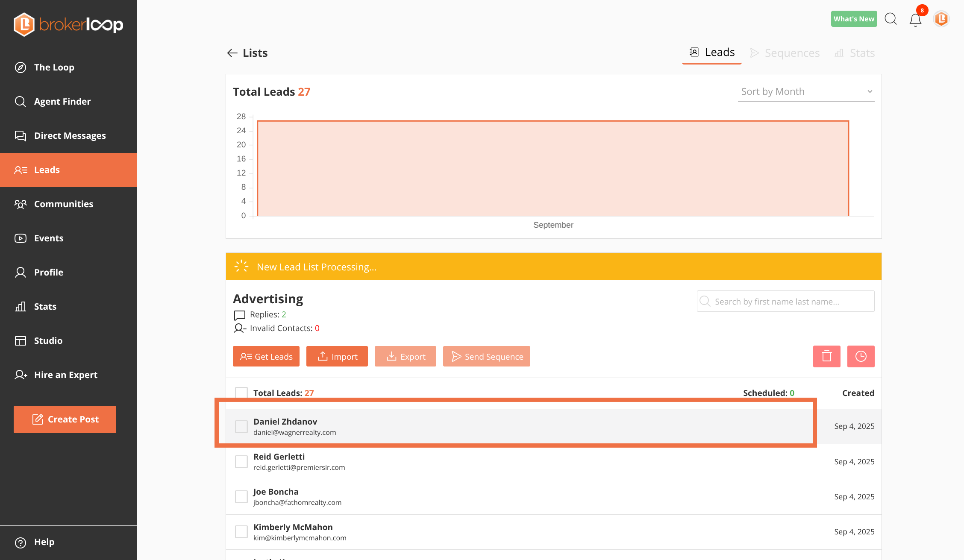The width and height of the screenshot is (964, 560).
Task: Click the Leads tab contact icon
Action: click(x=694, y=52)
